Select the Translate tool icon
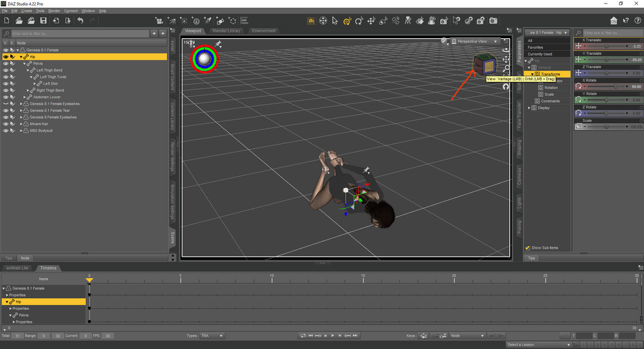Screen dimensions: 644x349 point(371,21)
